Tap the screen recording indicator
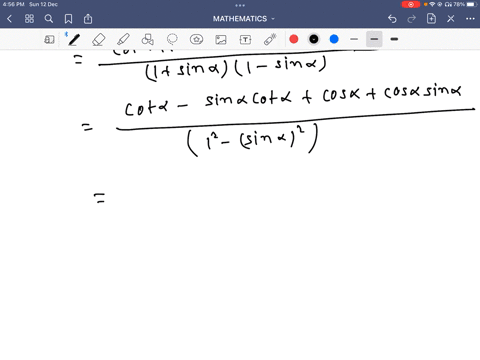 tap(411, 4)
